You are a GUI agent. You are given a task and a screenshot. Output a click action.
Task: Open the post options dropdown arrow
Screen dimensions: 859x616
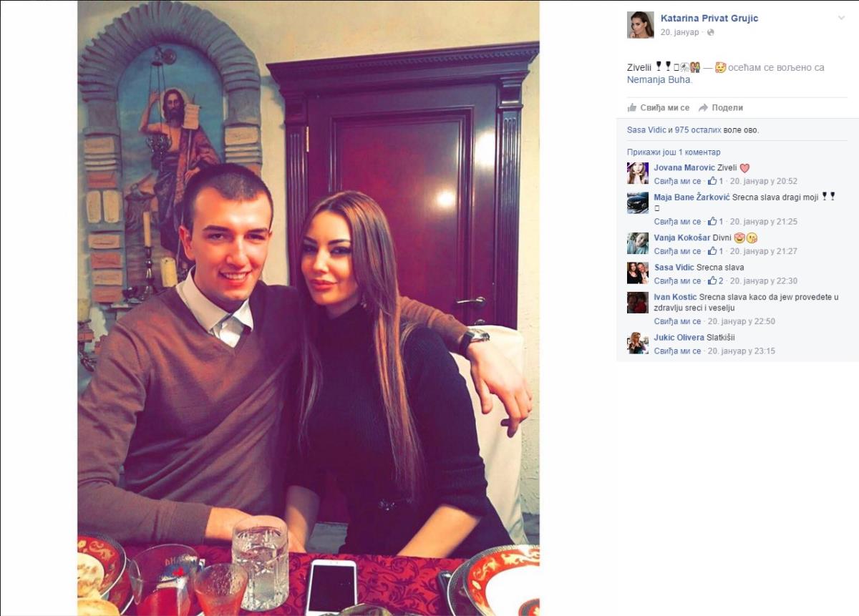point(841,16)
